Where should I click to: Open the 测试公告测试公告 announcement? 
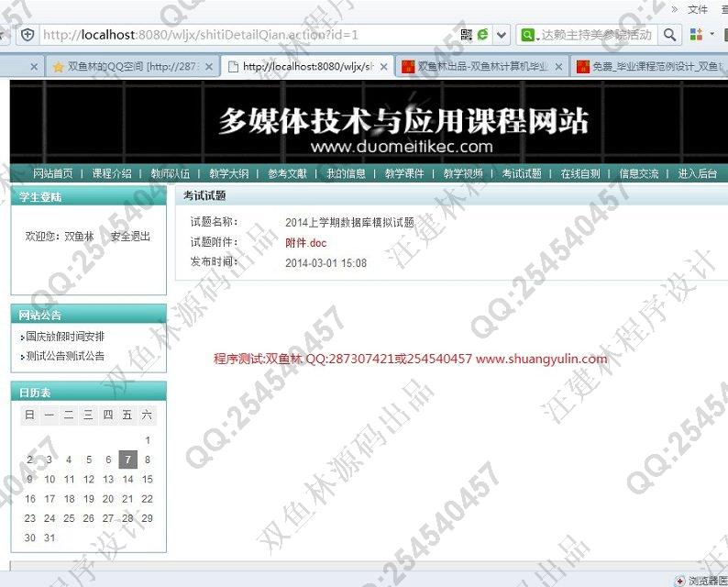[x=65, y=356]
